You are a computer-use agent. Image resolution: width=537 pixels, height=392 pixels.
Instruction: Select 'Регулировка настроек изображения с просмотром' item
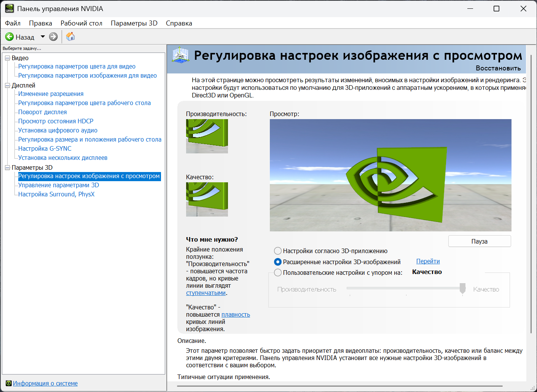click(89, 176)
